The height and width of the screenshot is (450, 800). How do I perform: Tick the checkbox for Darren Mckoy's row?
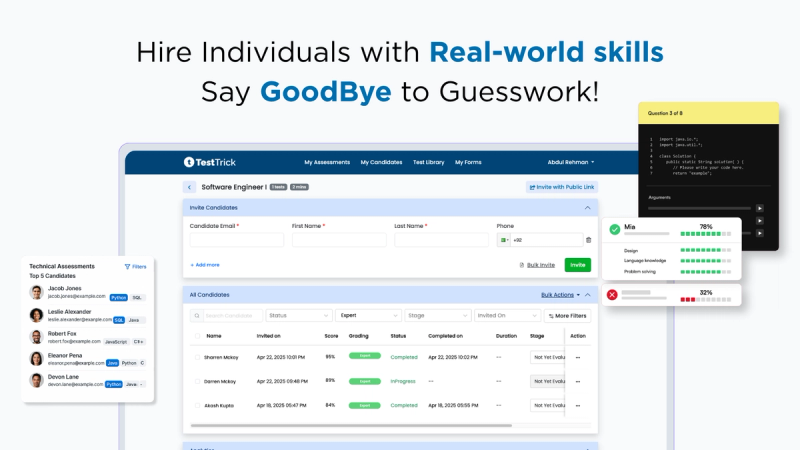point(197,381)
